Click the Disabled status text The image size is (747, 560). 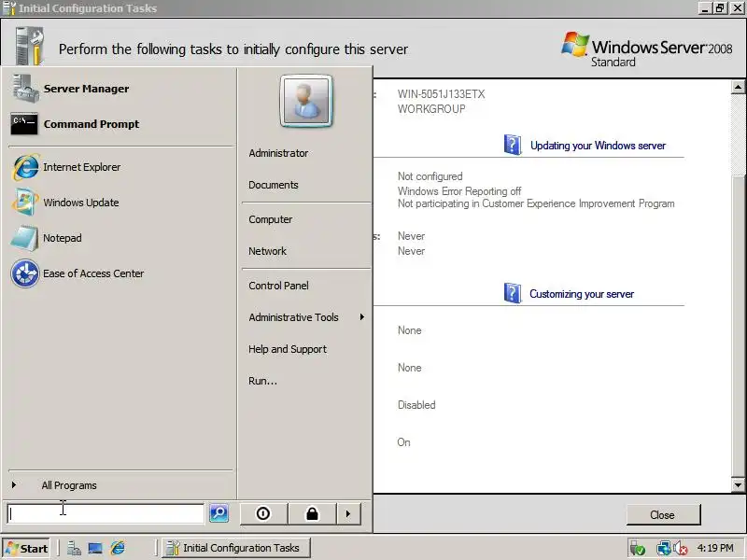click(416, 405)
